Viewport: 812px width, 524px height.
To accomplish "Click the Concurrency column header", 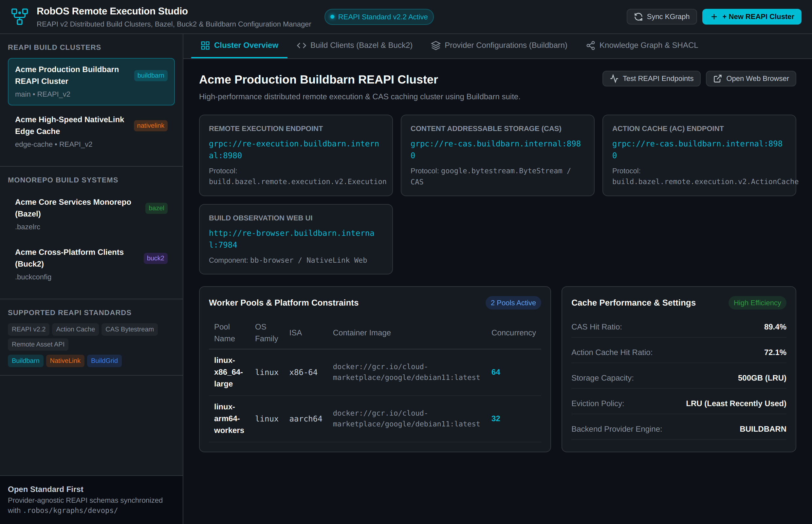I will coord(513,332).
